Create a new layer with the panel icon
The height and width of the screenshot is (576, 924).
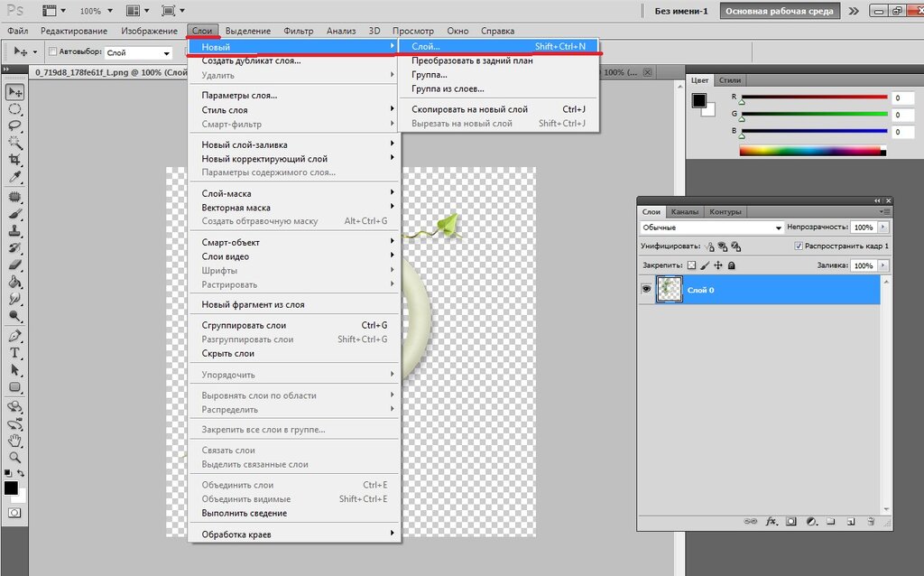click(x=851, y=521)
